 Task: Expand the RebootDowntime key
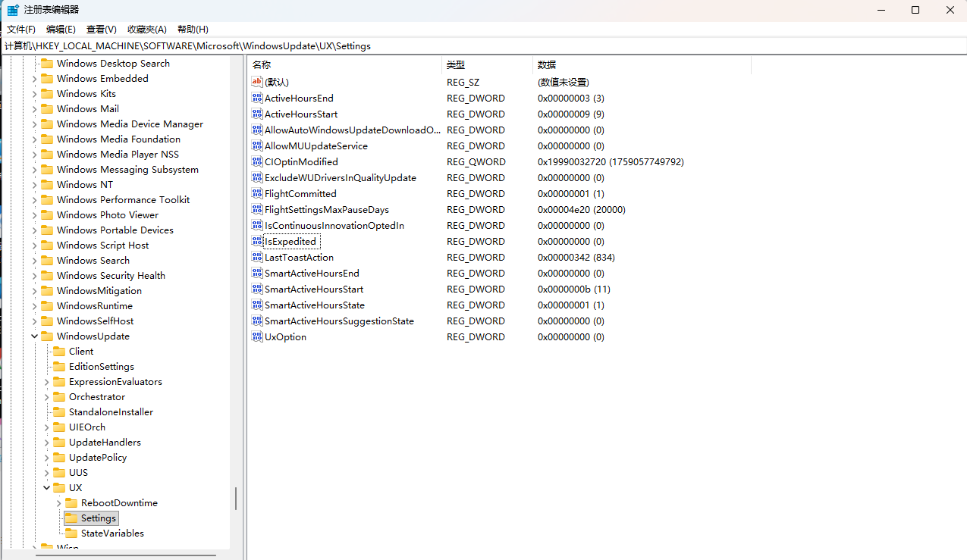coord(58,502)
